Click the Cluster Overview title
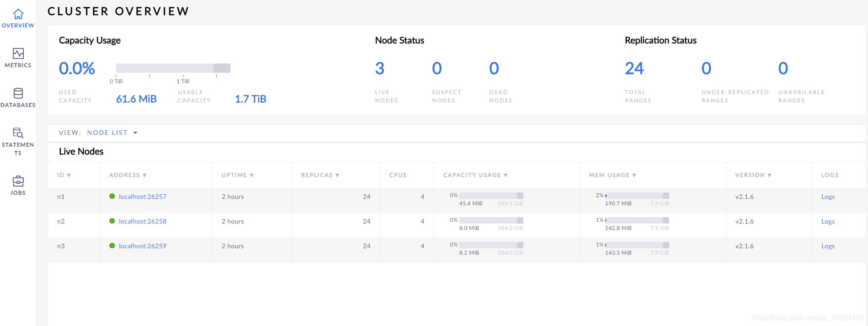The width and height of the screenshot is (868, 326). coord(118,11)
